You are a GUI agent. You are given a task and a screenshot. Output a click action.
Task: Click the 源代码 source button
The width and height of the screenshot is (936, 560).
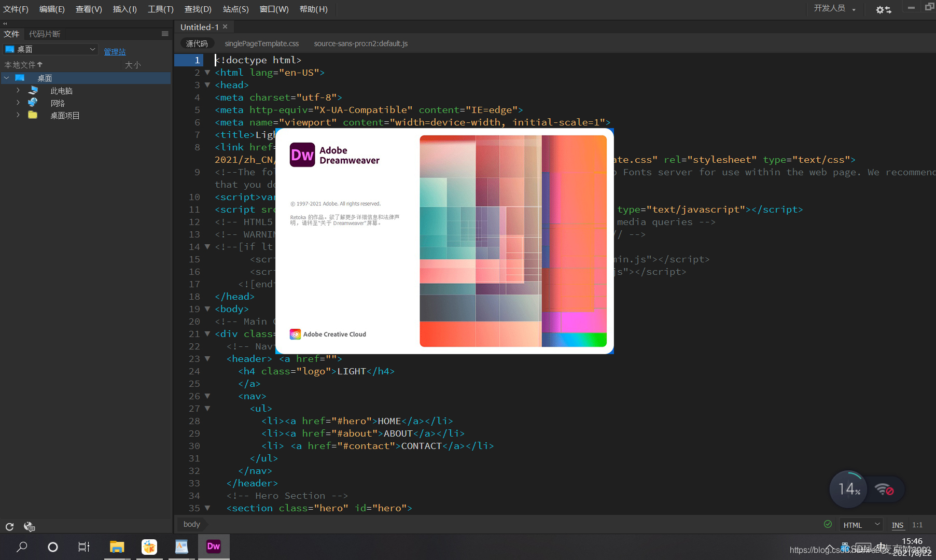coord(197,44)
